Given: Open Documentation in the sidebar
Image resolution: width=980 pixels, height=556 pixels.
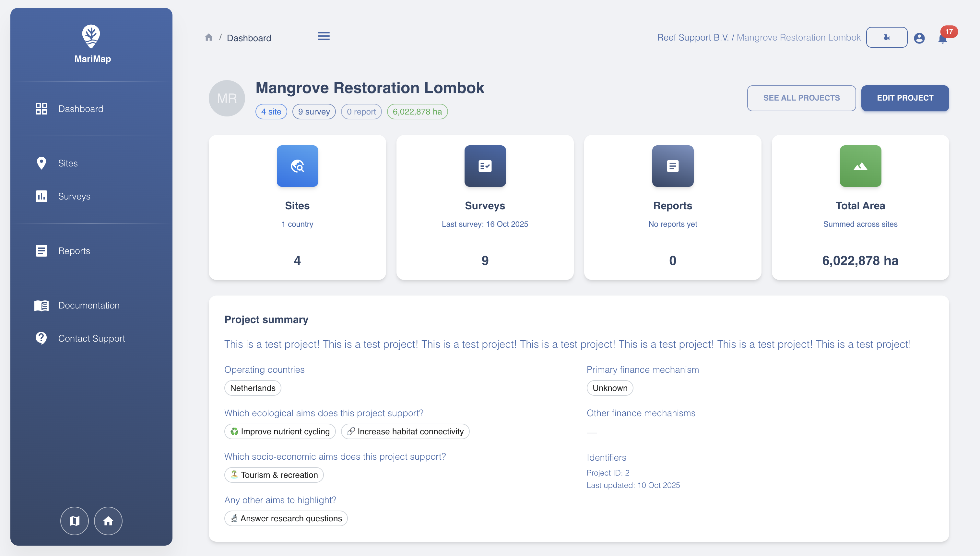Looking at the screenshot, I should (x=89, y=306).
